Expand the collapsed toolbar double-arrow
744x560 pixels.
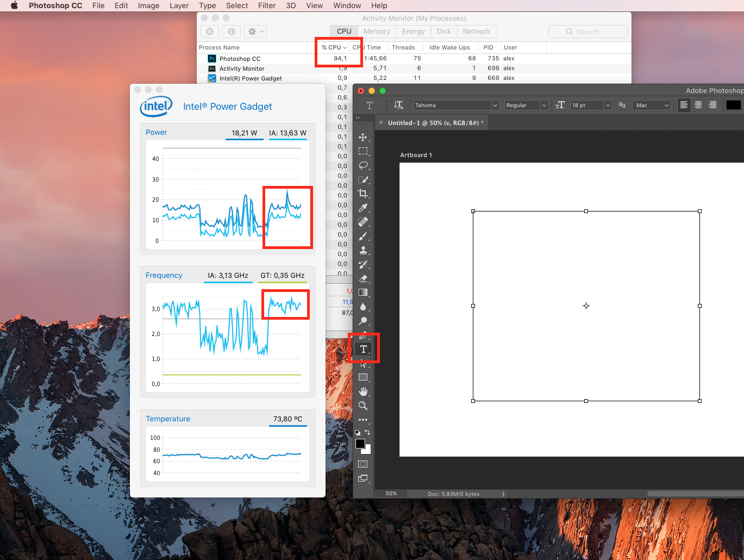click(x=358, y=117)
